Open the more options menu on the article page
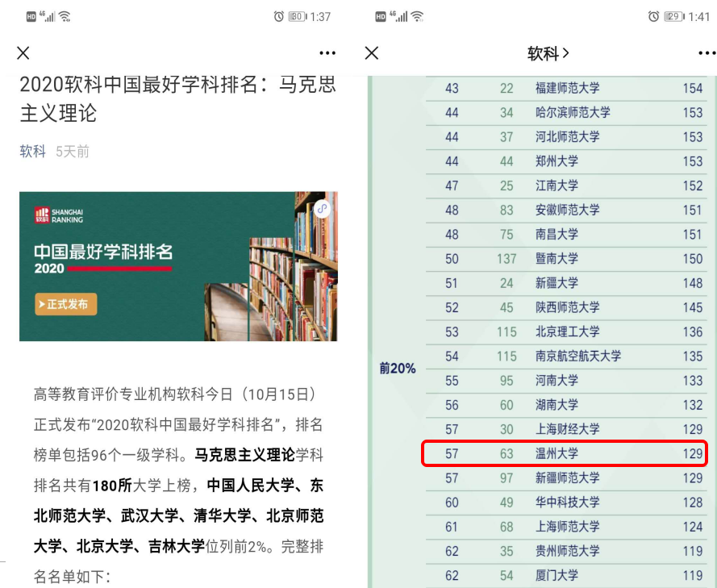 click(327, 53)
